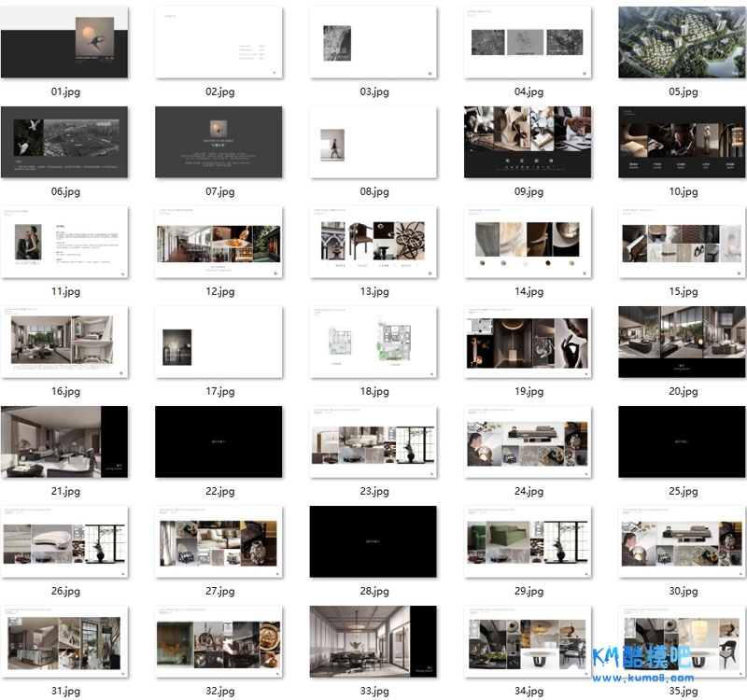747x700 pixels.
Task: Select the 18.jpg floor plan thumbnail
Action: tap(373, 342)
